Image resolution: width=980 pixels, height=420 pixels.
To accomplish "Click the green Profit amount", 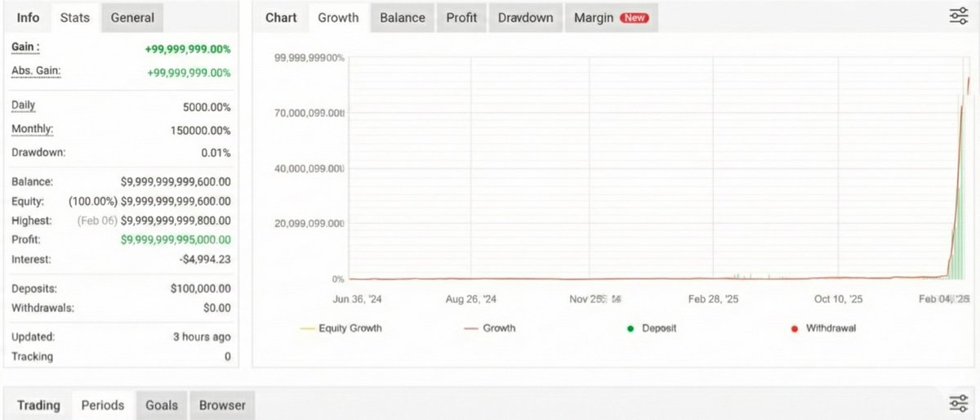I will point(176,240).
